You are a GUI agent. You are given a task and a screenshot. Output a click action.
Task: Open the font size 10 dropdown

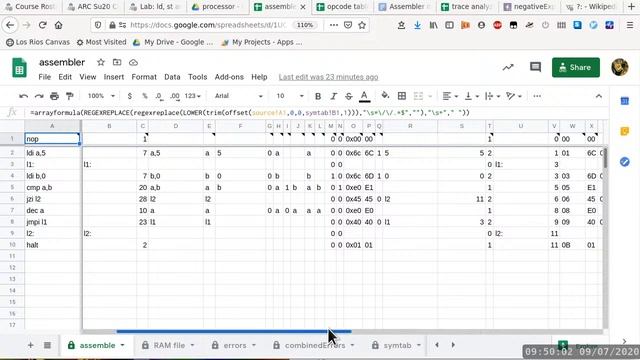click(x=290, y=96)
